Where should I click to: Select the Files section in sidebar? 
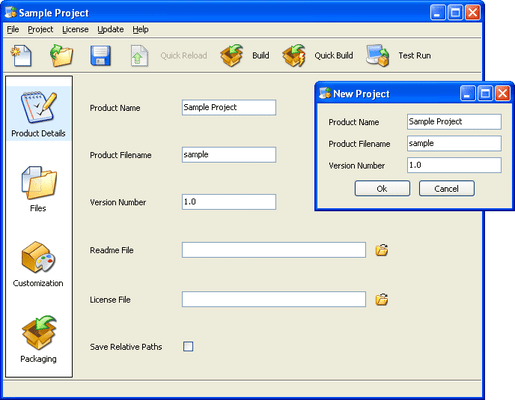click(39, 189)
